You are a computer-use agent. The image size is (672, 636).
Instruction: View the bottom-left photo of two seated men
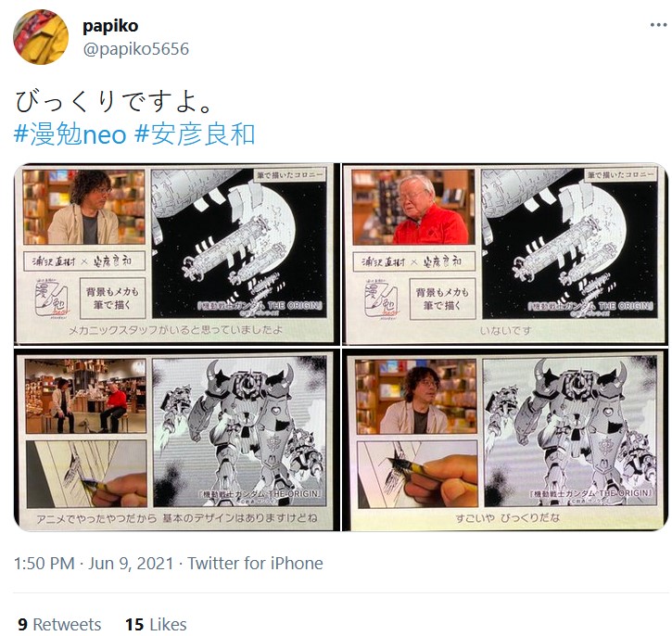pos(176,439)
